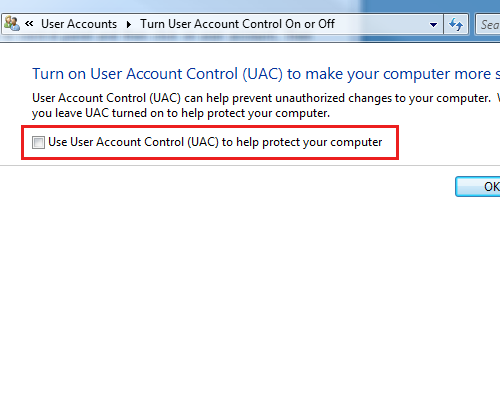
Task: Expand the arrow after User Accounts breadcrumb
Action: (129, 24)
